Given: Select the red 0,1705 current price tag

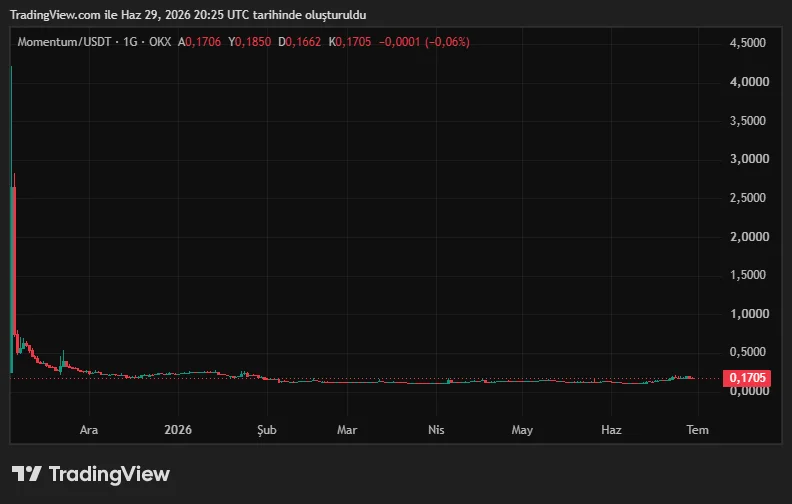Looking at the screenshot, I should click(x=747, y=378).
